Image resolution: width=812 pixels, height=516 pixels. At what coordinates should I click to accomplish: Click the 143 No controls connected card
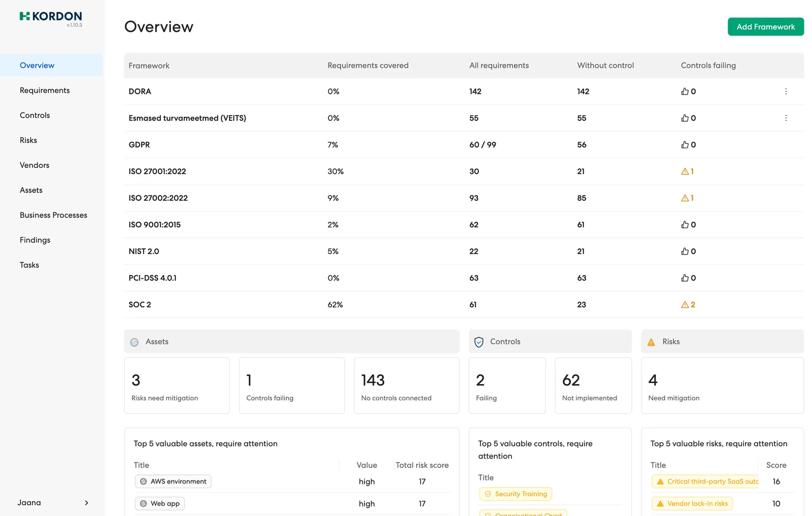(x=407, y=386)
